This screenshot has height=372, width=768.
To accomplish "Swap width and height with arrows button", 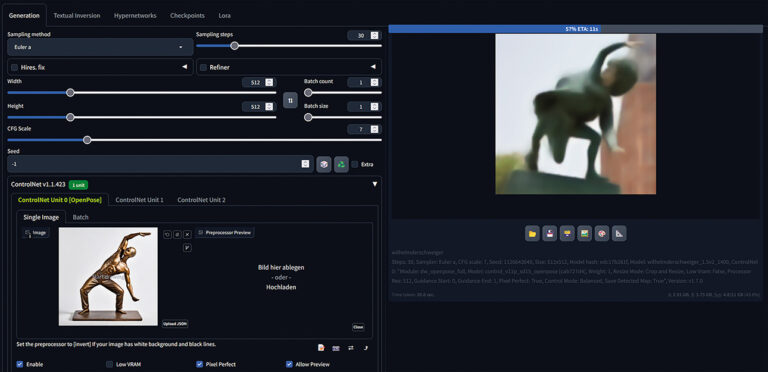I will pos(290,100).
